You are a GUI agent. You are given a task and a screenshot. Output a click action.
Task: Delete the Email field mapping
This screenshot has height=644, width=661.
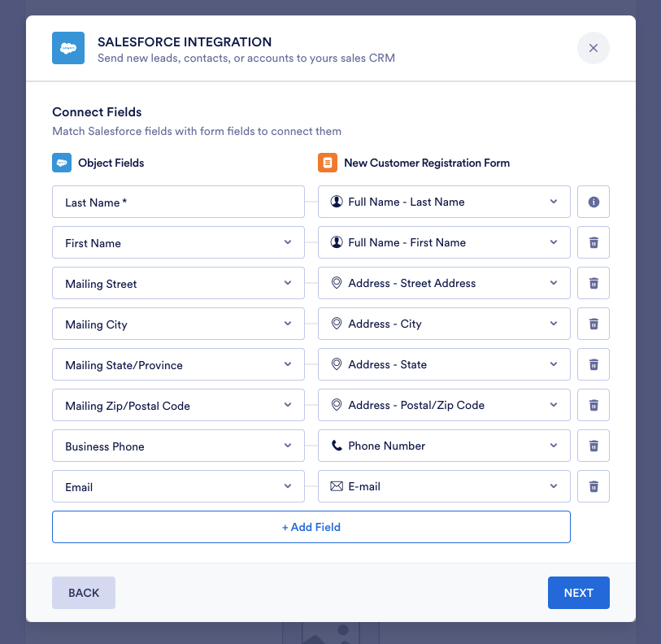(x=594, y=486)
